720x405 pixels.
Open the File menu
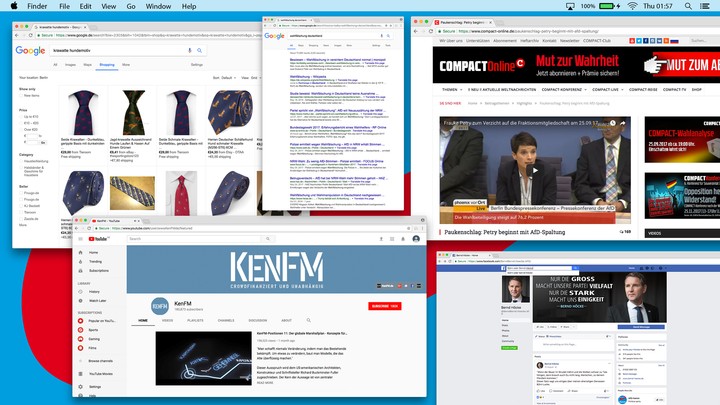pyautogui.click(x=64, y=6)
